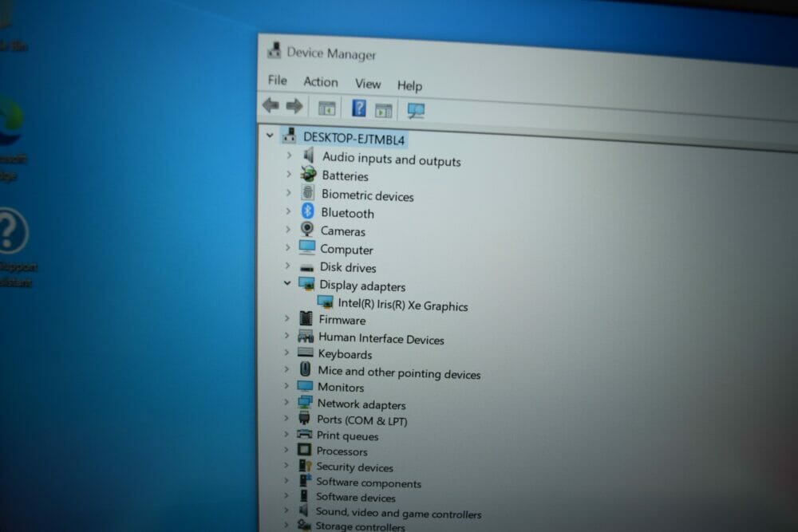
Task: Collapse the Display adapters category arrow
Action: 287,283
